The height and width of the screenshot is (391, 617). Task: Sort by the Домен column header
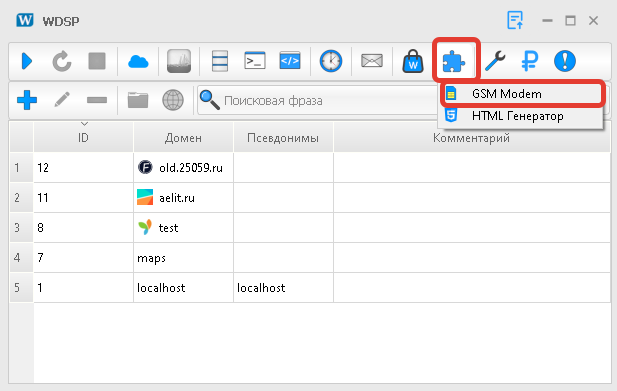[183, 138]
